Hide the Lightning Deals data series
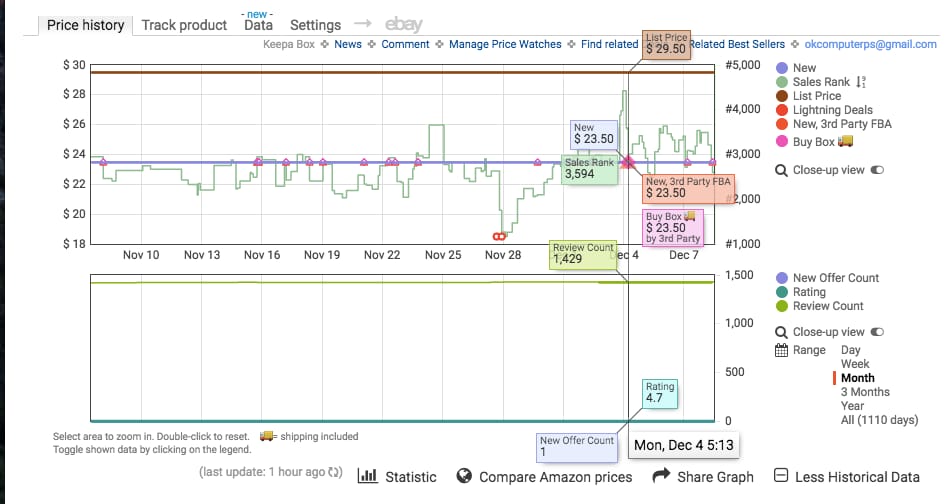Image resolution: width=947 pixels, height=504 pixels. (x=832, y=110)
